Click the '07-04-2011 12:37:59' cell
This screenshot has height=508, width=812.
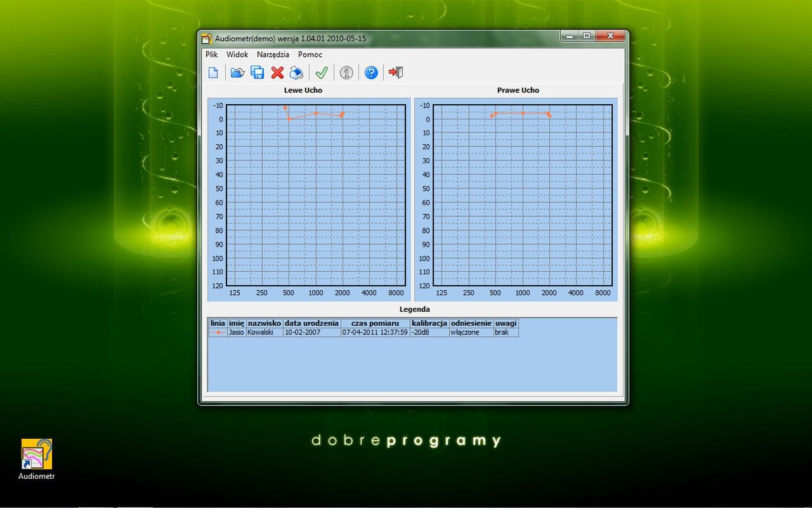tap(375, 332)
